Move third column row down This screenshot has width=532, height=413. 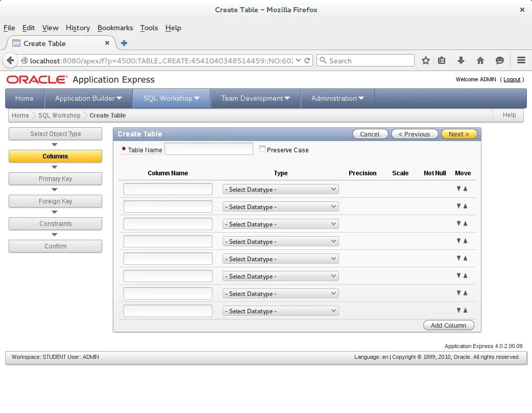[x=458, y=223]
